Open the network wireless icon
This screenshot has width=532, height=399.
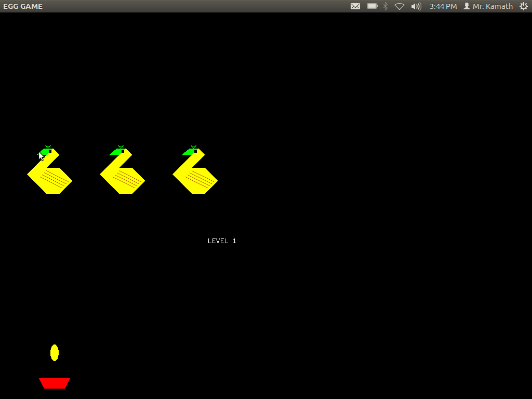399,6
